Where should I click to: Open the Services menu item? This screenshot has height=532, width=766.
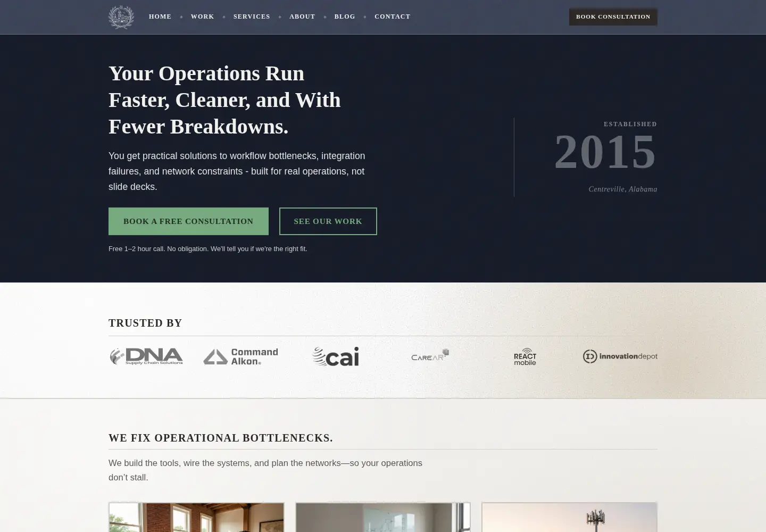click(x=252, y=16)
